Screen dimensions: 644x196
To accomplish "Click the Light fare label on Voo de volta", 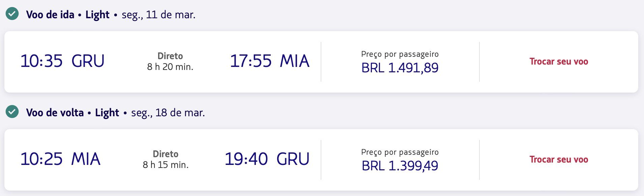I will click(x=107, y=113).
